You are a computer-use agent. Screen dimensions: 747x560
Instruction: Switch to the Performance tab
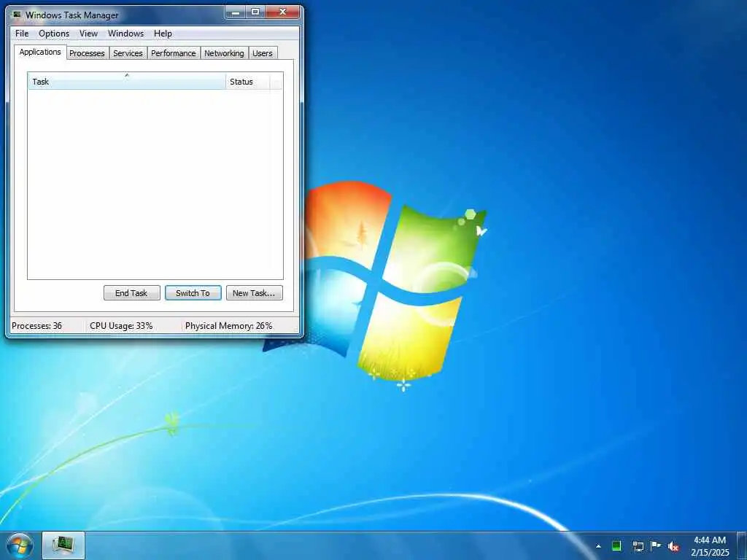pos(174,53)
